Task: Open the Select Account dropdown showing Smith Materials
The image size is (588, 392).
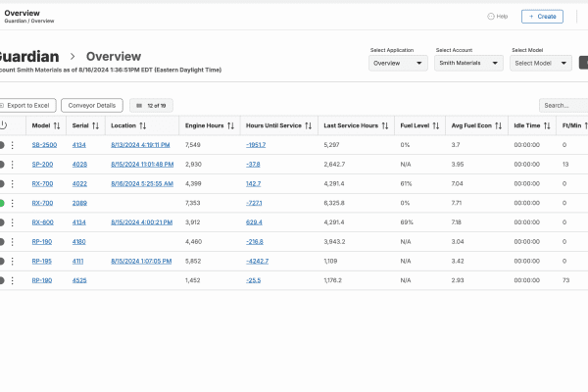Action: [x=468, y=63]
